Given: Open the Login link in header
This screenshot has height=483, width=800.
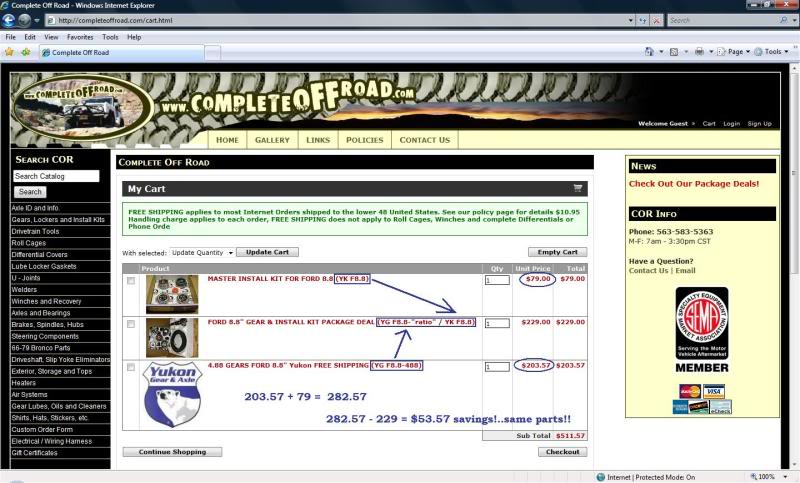Looking at the screenshot, I should (731, 124).
